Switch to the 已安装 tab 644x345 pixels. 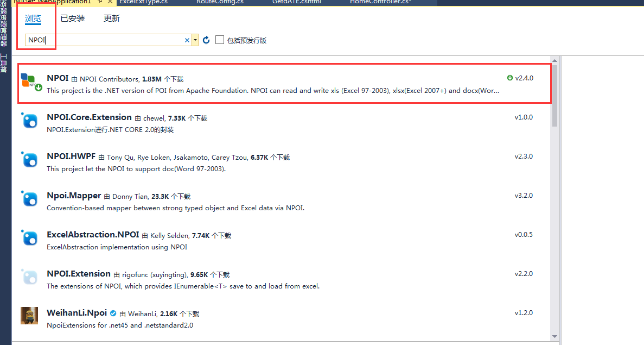[73, 18]
